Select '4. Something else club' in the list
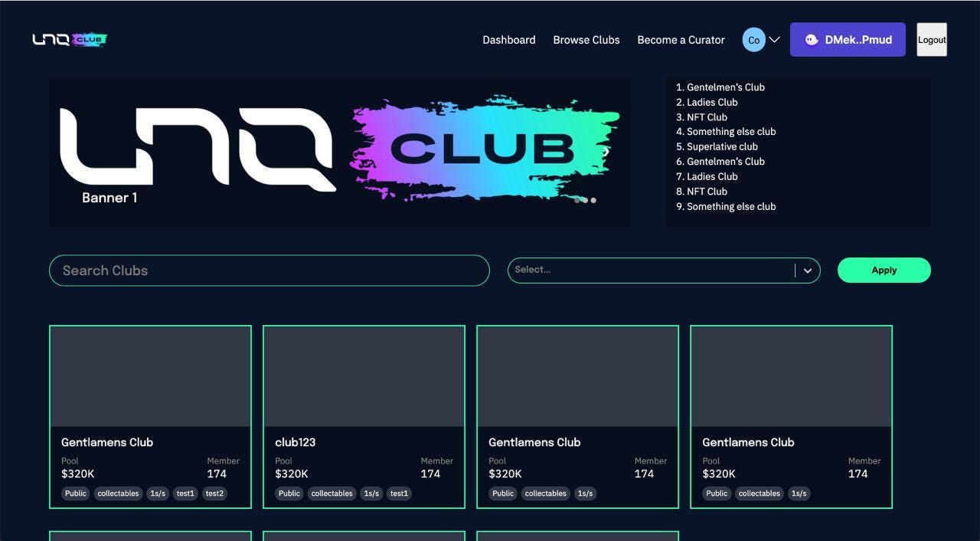Image resolution: width=980 pixels, height=541 pixels. (726, 132)
